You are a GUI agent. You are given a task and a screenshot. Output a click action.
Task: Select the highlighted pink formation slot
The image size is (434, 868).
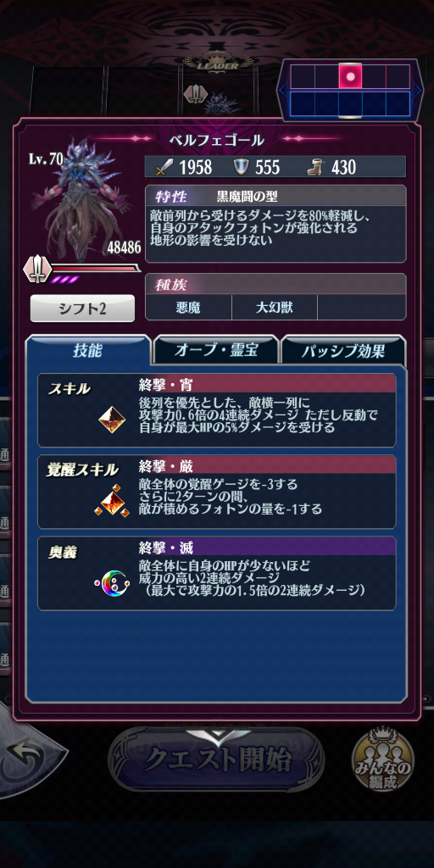tap(350, 75)
